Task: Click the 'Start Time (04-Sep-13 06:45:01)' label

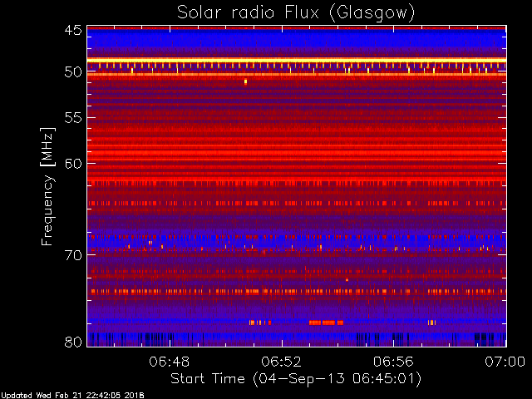Action: (x=296, y=379)
